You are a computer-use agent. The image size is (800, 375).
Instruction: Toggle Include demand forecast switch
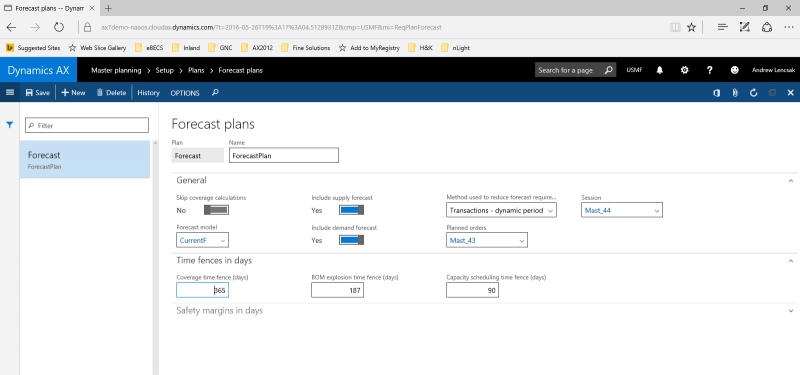tap(352, 240)
